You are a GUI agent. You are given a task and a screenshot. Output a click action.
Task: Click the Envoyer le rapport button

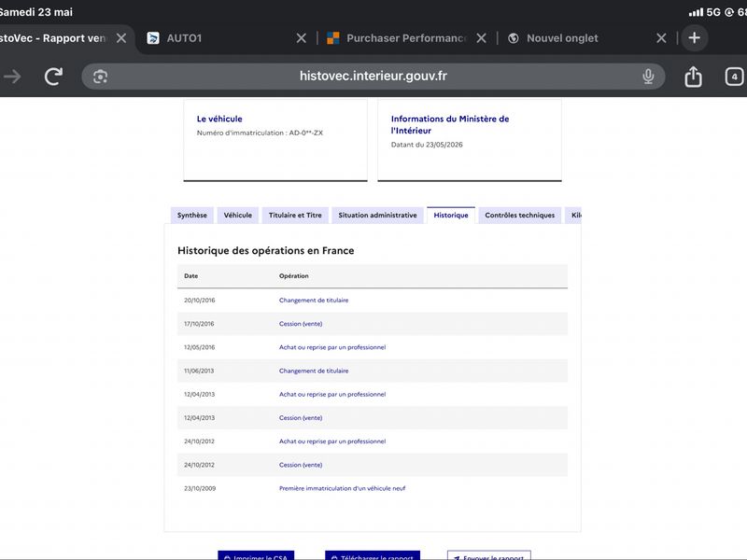coord(489,555)
